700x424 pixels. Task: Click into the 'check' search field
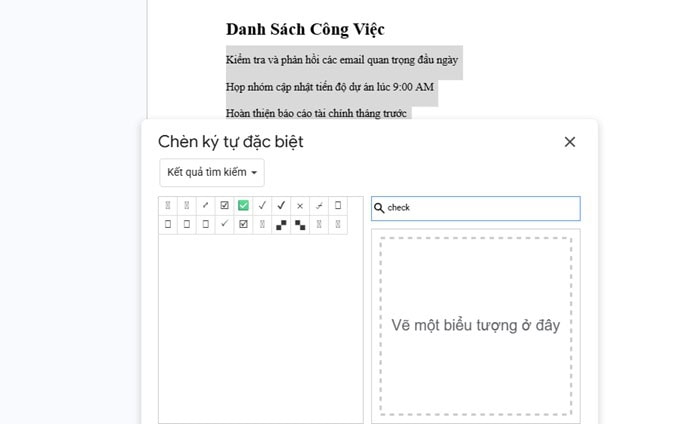pos(480,208)
